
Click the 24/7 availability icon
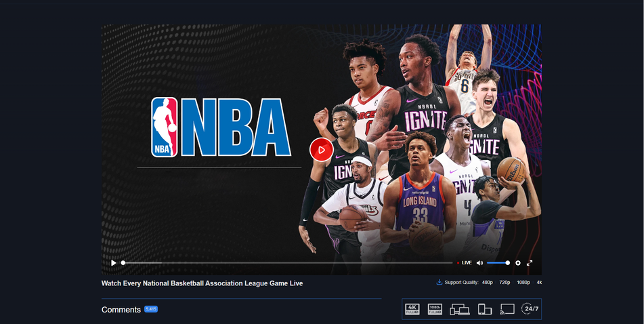click(530, 309)
